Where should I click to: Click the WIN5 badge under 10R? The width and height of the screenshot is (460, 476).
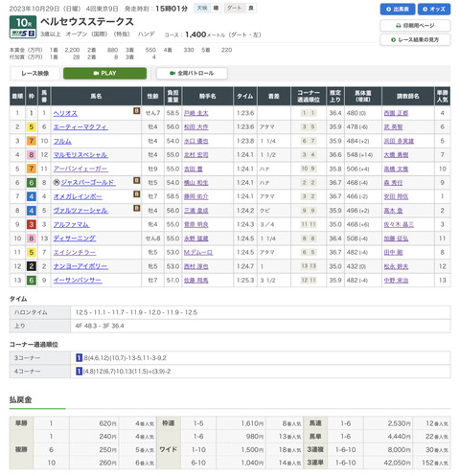23,34
